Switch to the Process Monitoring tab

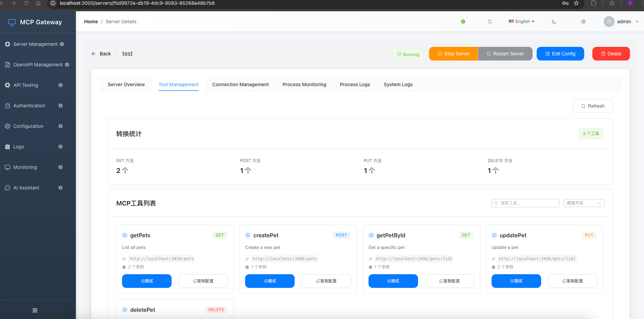click(x=305, y=84)
